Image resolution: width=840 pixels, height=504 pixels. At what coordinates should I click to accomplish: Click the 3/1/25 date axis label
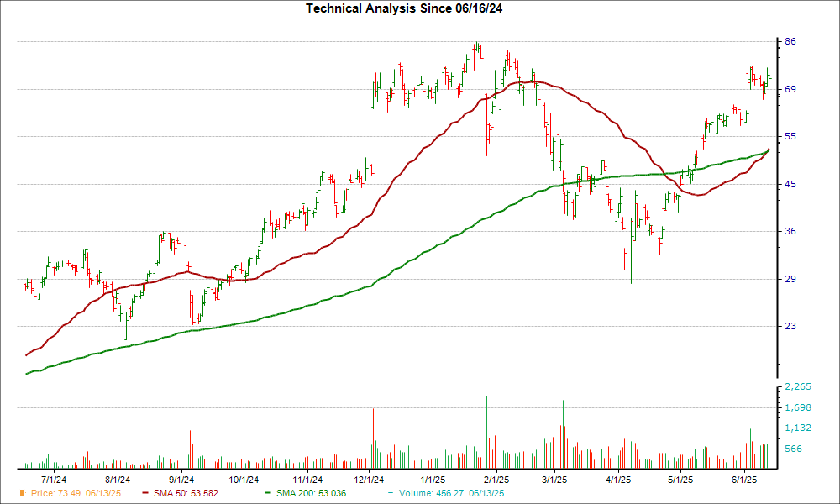[x=554, y=480]
